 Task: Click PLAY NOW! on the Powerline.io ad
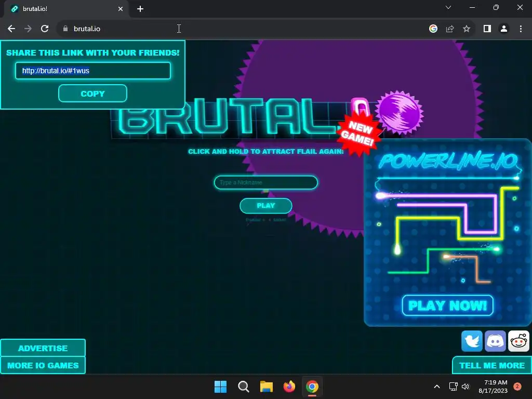pos(447,305)
